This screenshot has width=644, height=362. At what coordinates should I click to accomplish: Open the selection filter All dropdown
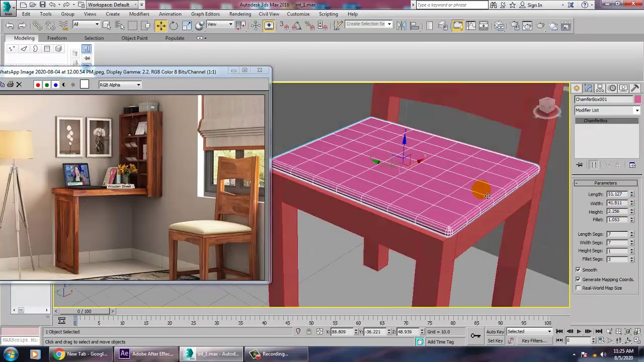click(x=87, y=25)
